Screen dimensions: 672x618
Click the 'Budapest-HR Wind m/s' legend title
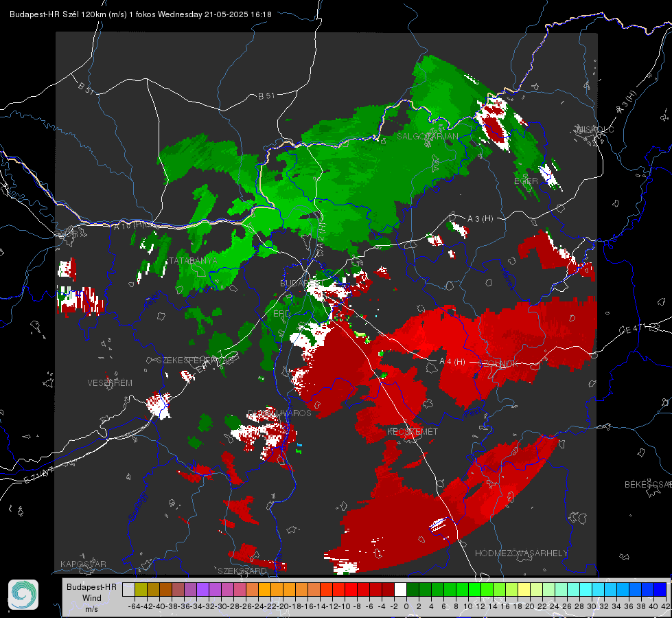pos(92,598)
